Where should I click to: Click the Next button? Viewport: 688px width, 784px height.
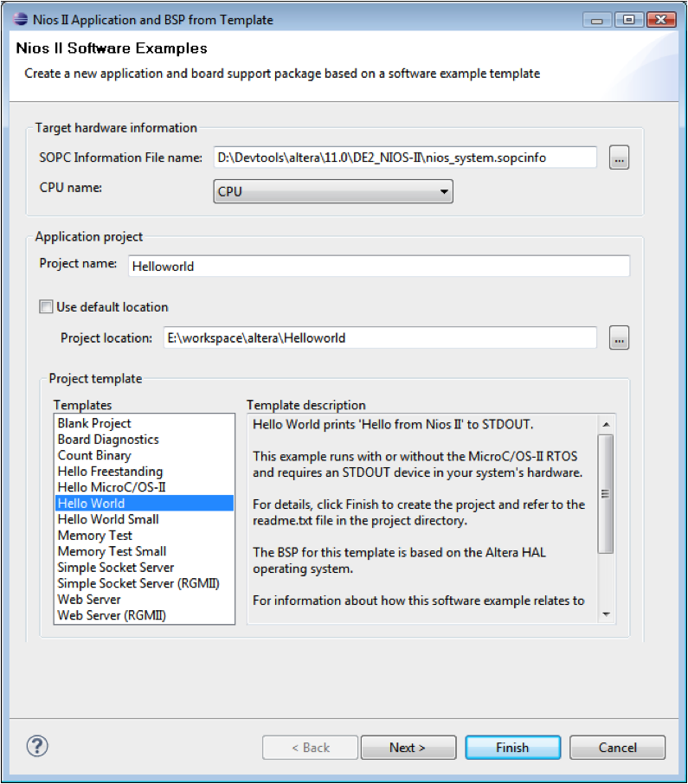[x=408, y=748]
